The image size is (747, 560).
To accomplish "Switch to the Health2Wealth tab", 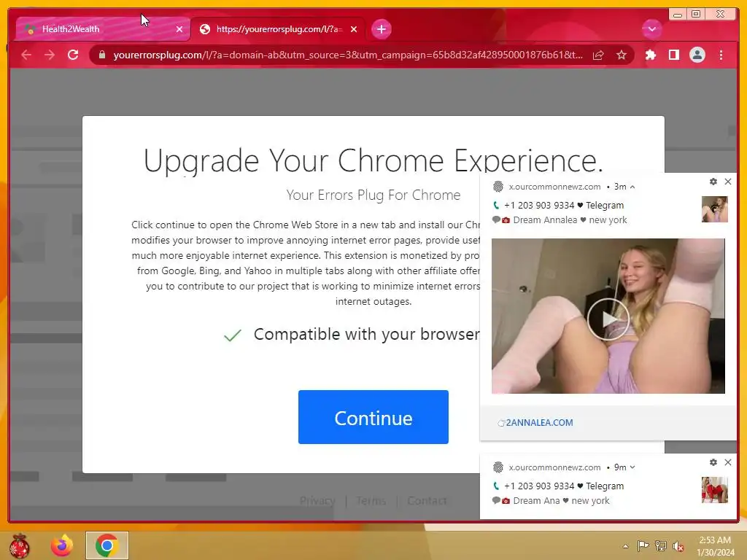I will click(x=102, y=29).
